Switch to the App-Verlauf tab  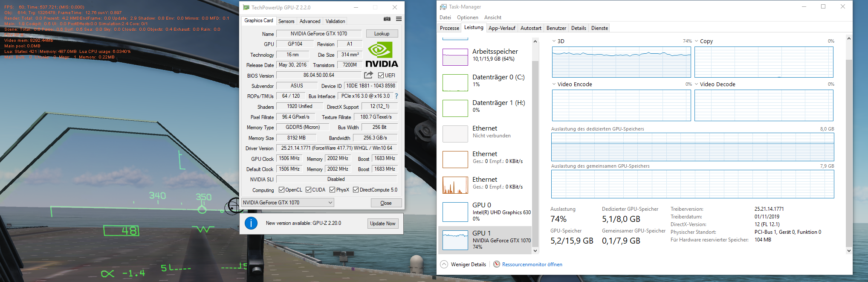coord(502,28)
